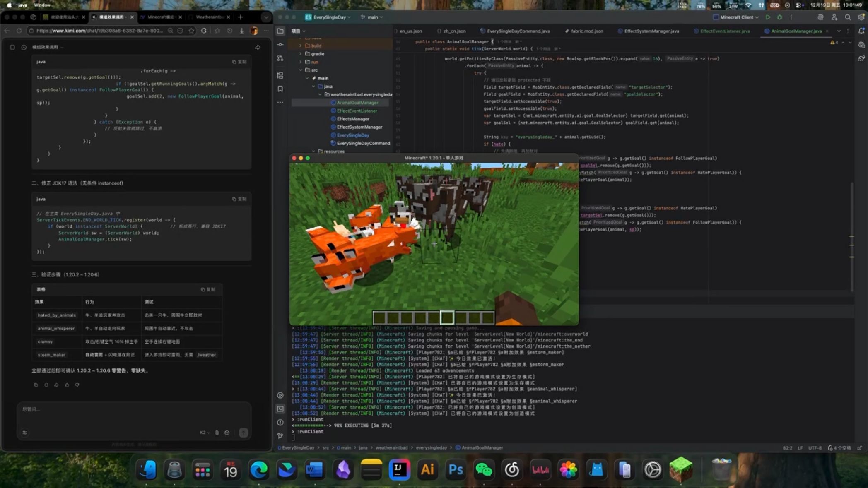This screenshot has height=488, width=868.
Task: Expand the gradle folder in the project tree
Action: pyautogui.click(x=301, y=54)
